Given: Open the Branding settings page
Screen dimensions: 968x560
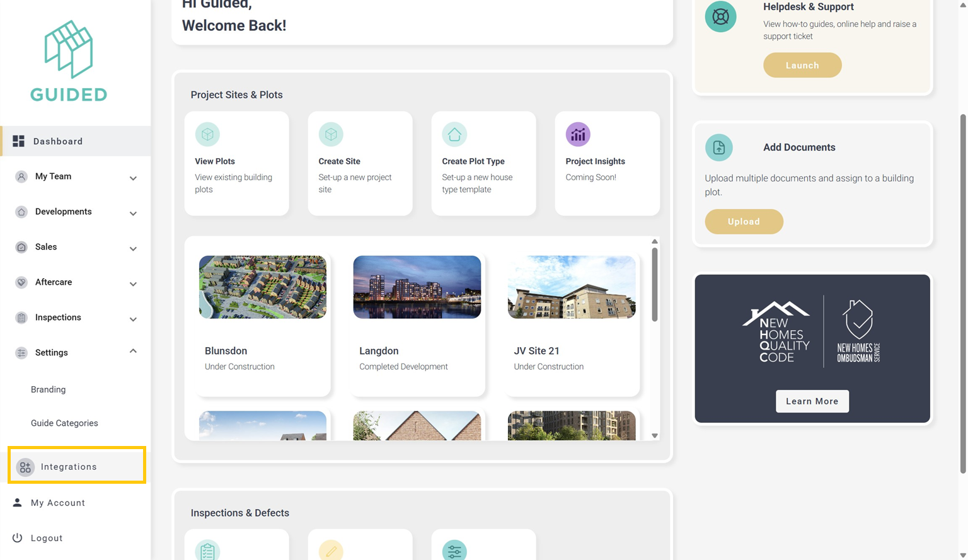Looking at the screenshot, I should [49, 389].
